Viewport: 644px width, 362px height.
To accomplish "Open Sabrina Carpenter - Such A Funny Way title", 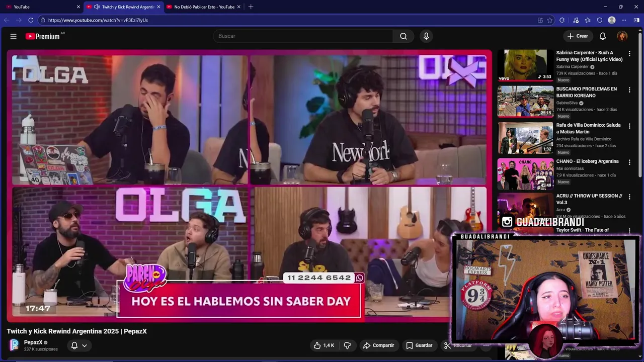I will (x=589, y=56).
